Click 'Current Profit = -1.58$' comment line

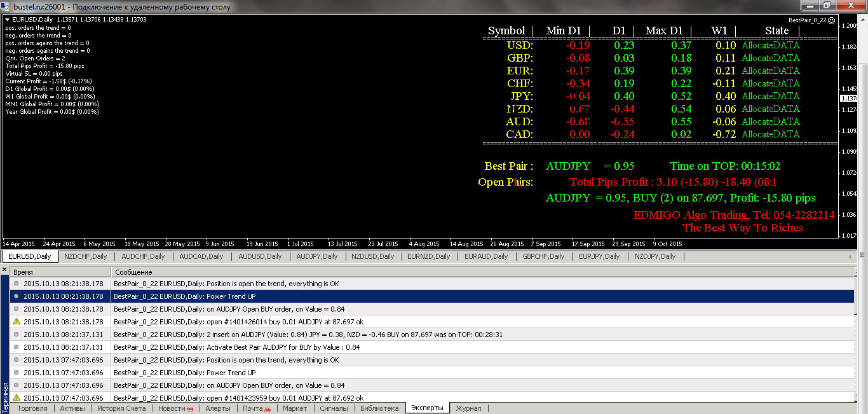pos(48,81)
